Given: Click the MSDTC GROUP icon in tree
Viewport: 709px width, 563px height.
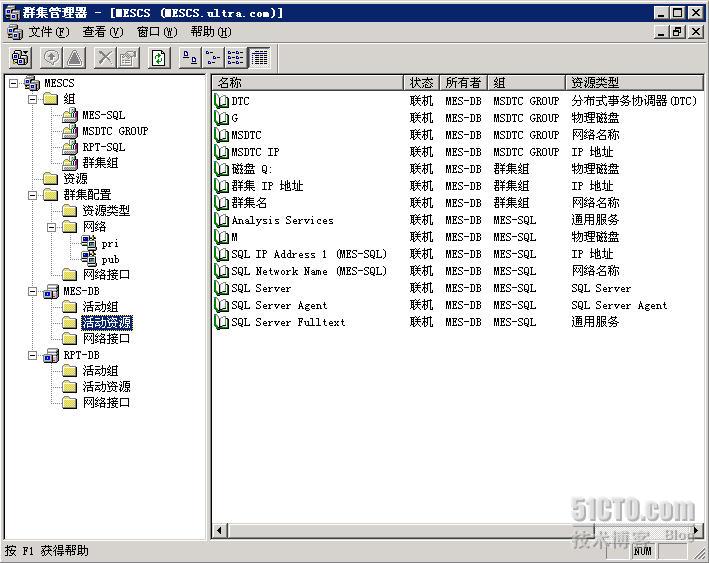Looking at the screenshot, I should click(x=70, y=131).
